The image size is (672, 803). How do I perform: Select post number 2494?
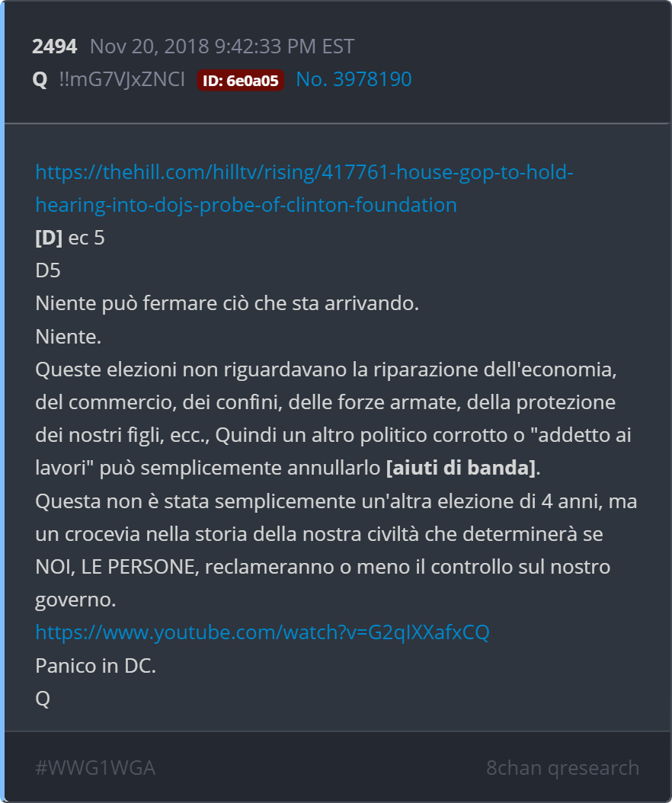click(54, 46)
